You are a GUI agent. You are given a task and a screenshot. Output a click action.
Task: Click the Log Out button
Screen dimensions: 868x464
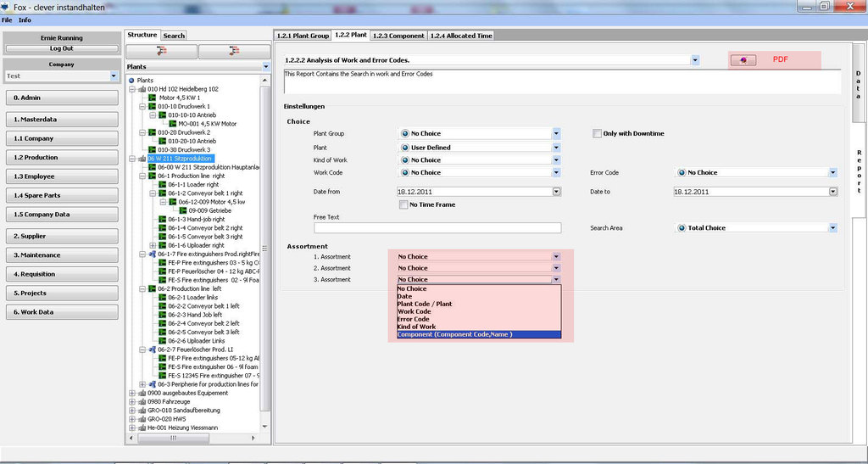pos(61,48)
